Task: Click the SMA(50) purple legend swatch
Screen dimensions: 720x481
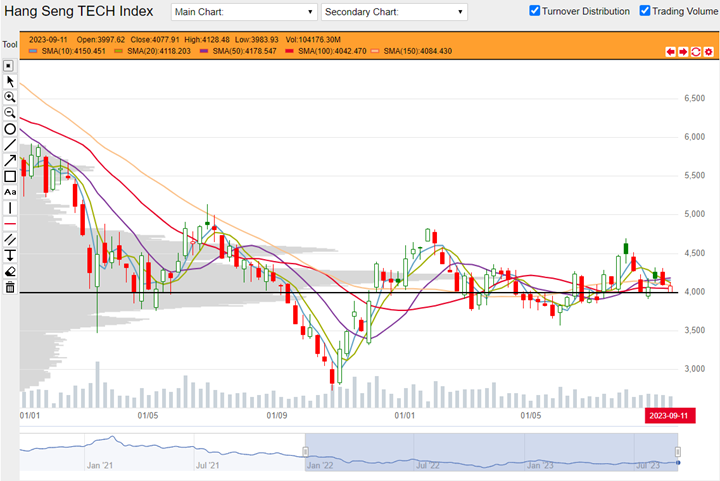Action: [204, 51]
